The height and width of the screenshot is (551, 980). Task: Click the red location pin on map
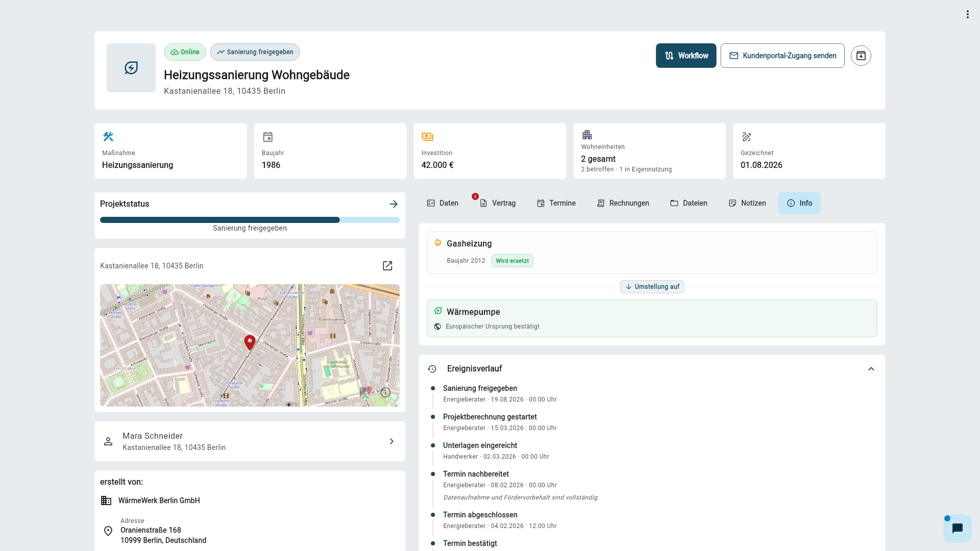click(250, 342)
